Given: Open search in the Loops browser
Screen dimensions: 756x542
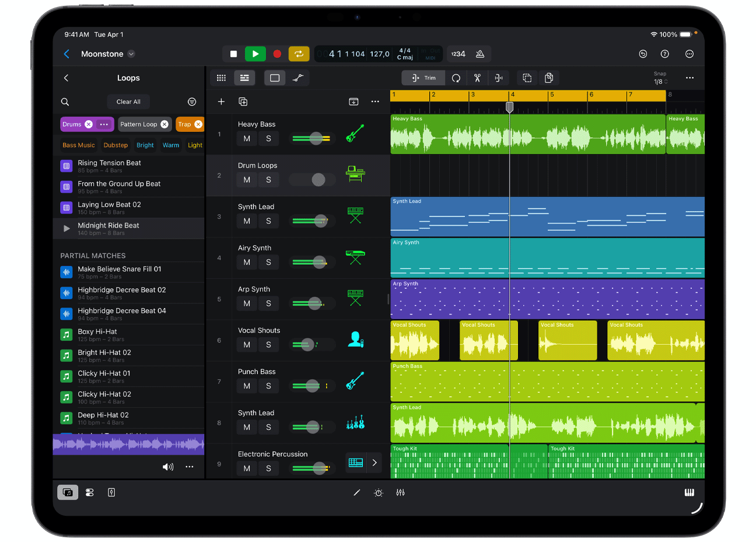Looking at the screenshot, I should coord(65,102).
